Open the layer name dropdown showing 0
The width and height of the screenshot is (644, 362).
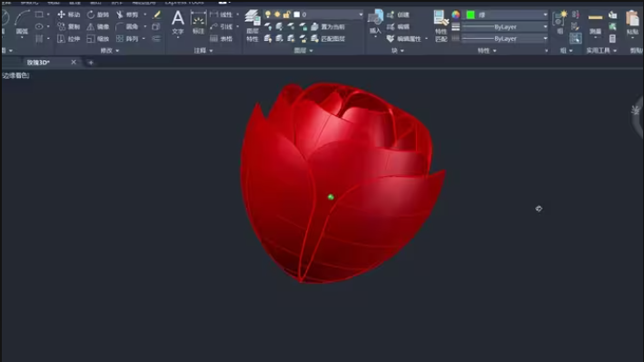[328, 15]
